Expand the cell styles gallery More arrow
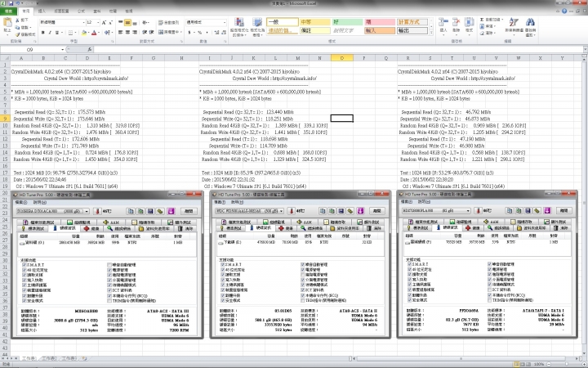Screen dimensions: 588x368 click(432, 33)
